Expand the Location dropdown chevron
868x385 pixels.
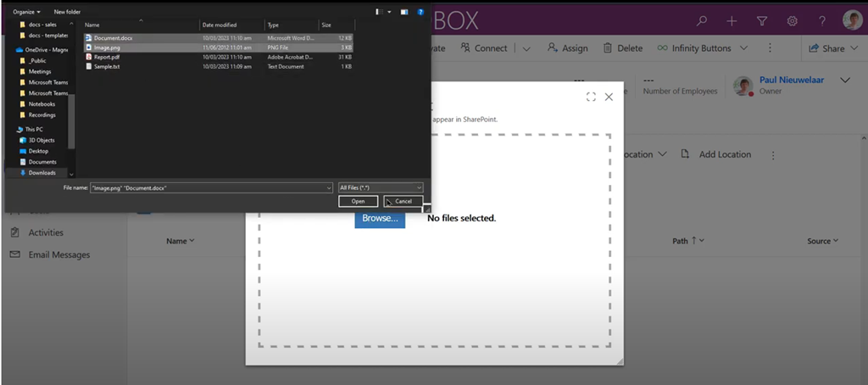click(662, 154)
